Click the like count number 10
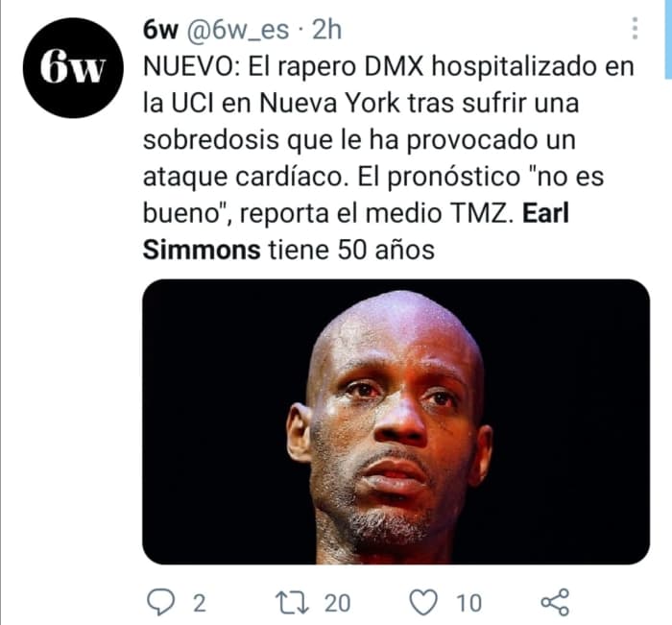The height and width of the screenshot is (625, 672). click(x=468, y=604)
